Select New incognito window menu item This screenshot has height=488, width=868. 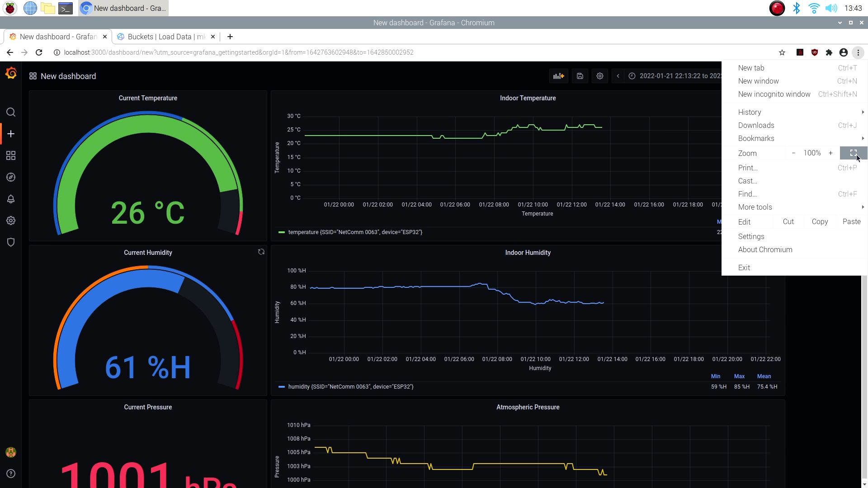point(774,94)
